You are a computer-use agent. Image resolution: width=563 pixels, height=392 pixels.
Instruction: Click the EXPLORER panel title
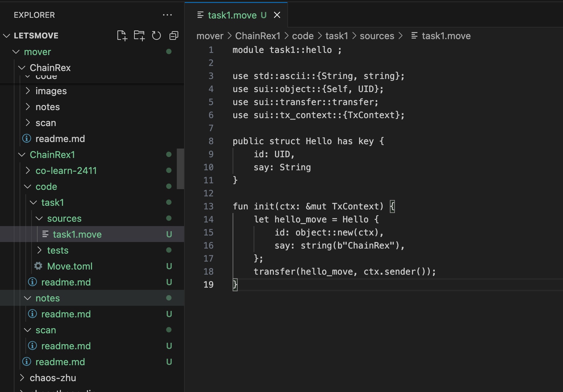(x=34, y=15)
